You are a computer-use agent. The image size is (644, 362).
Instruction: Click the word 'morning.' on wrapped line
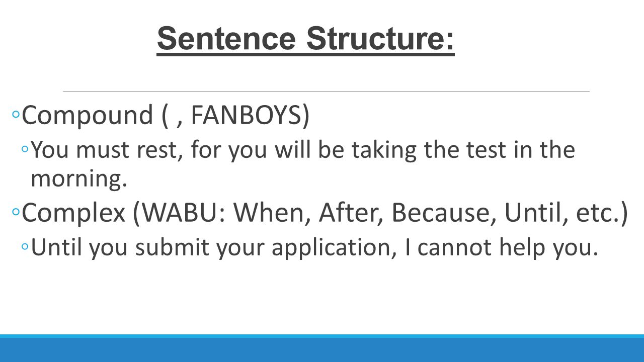78,178
